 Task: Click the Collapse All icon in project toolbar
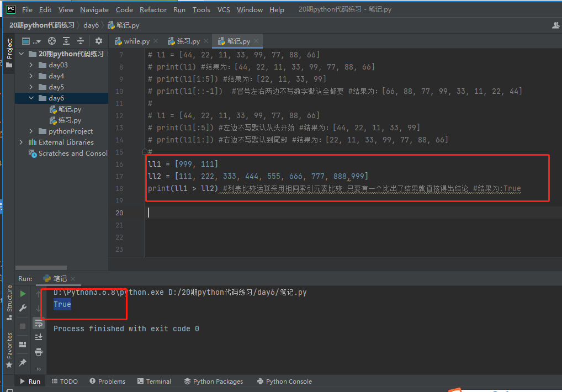pos(81,41)
